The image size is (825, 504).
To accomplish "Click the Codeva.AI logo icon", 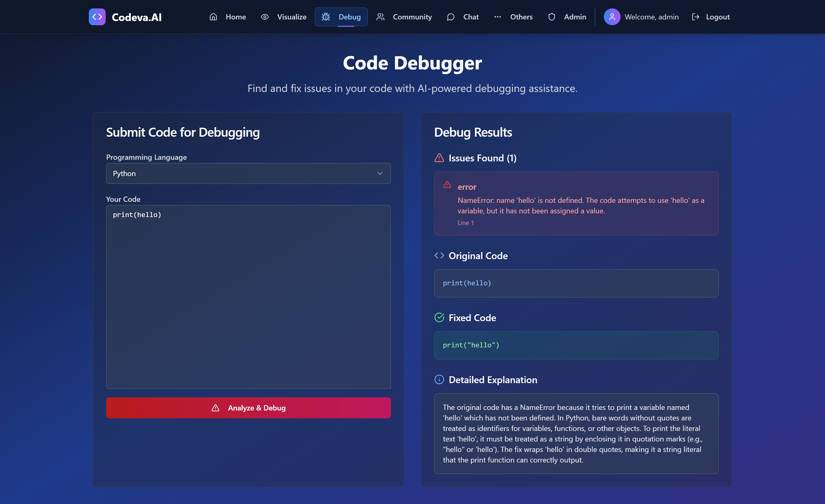I will pyautogui.click(x=97, y=17).
